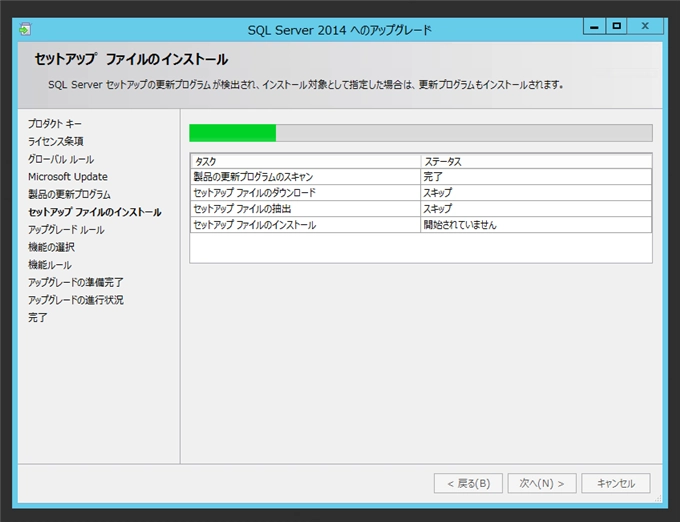Click the セットアップ ファイルのインストール task table cell
The height and width of the screenshot is (522, 680).
tap(305, 225)
